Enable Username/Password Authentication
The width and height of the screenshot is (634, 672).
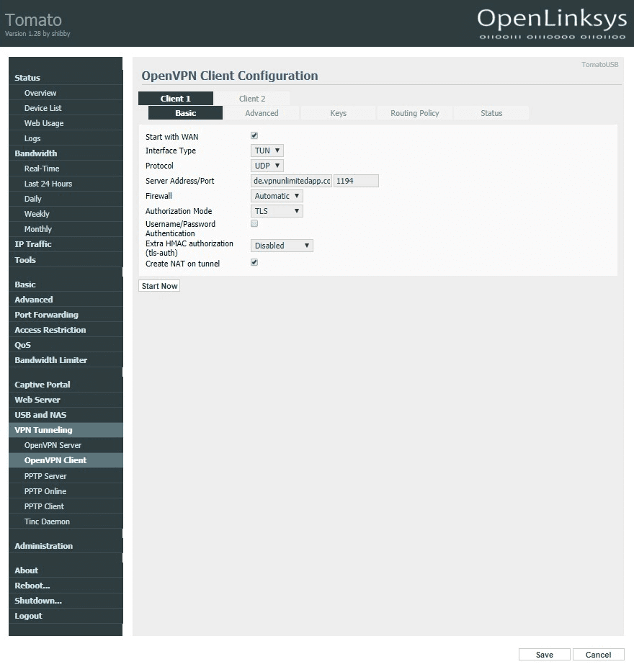[254, 223]
